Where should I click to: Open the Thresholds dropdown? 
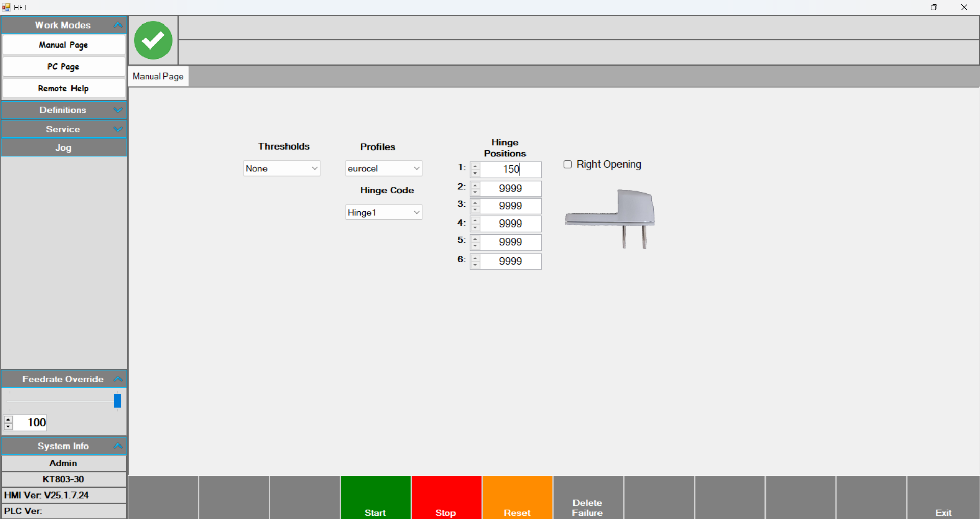(281, 168)
